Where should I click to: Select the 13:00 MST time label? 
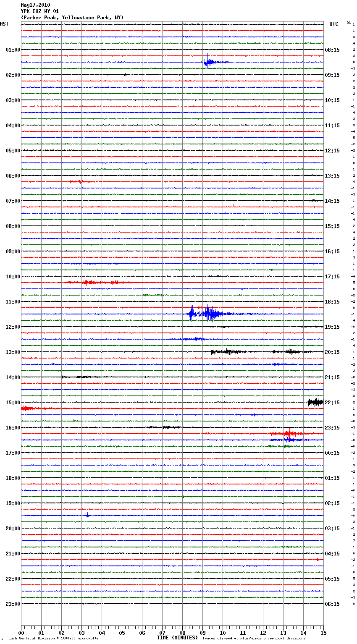(x=13, y=352)
